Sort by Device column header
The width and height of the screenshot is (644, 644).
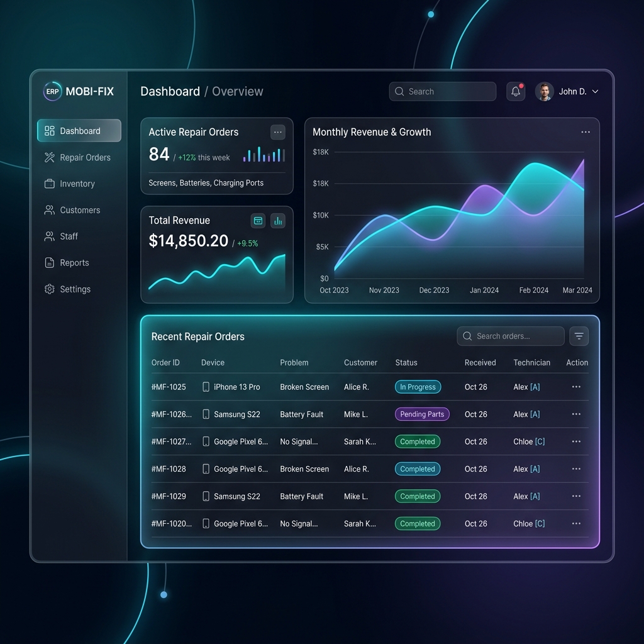point(213,363)
